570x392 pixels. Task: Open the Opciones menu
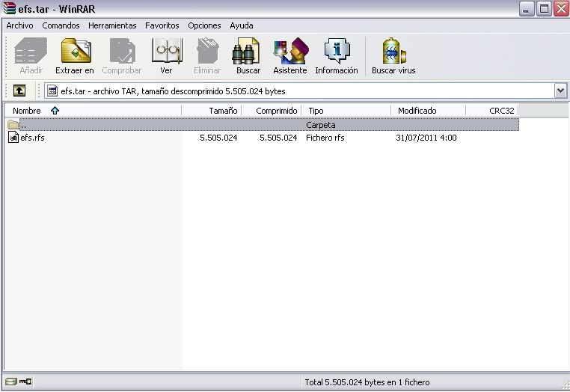tap(204, 25)
